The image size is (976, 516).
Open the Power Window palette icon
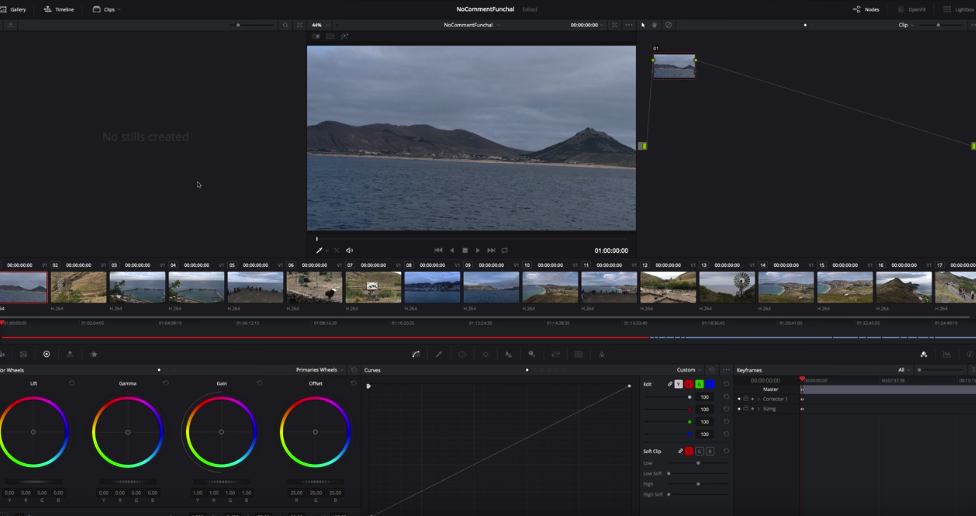click(462, 354)
